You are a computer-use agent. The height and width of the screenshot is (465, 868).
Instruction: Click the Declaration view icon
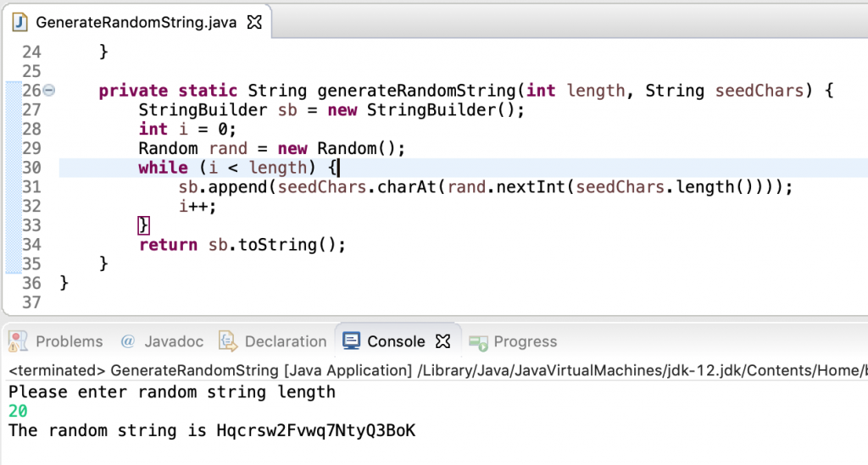pyautogui.click(x=227, y=341)
